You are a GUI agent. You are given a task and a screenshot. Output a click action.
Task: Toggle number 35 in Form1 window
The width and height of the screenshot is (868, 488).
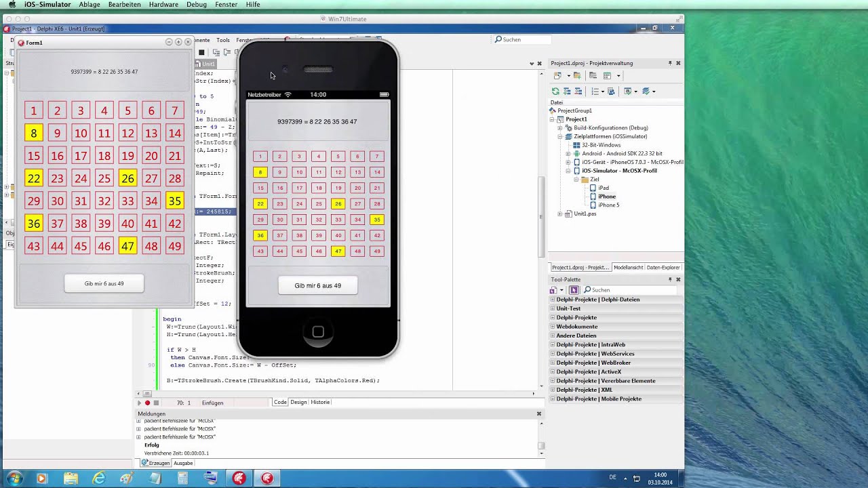click(x=175, y=201)
